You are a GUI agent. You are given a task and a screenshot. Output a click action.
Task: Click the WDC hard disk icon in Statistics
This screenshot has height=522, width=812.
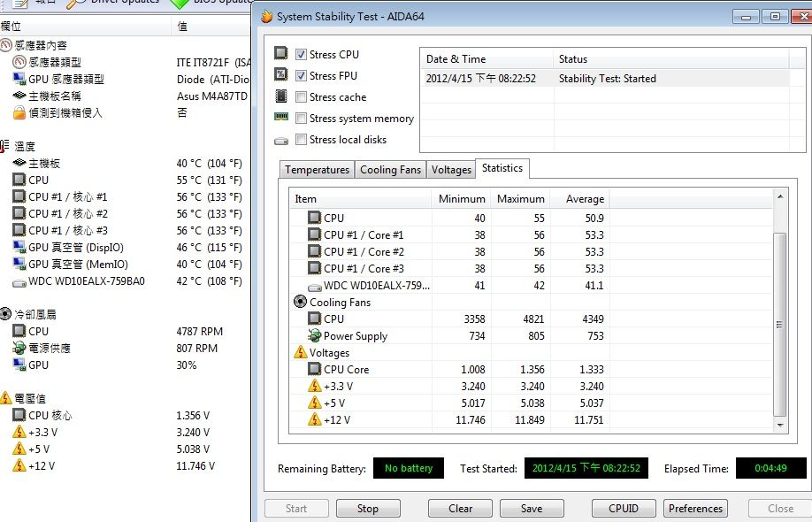point(314,287)
